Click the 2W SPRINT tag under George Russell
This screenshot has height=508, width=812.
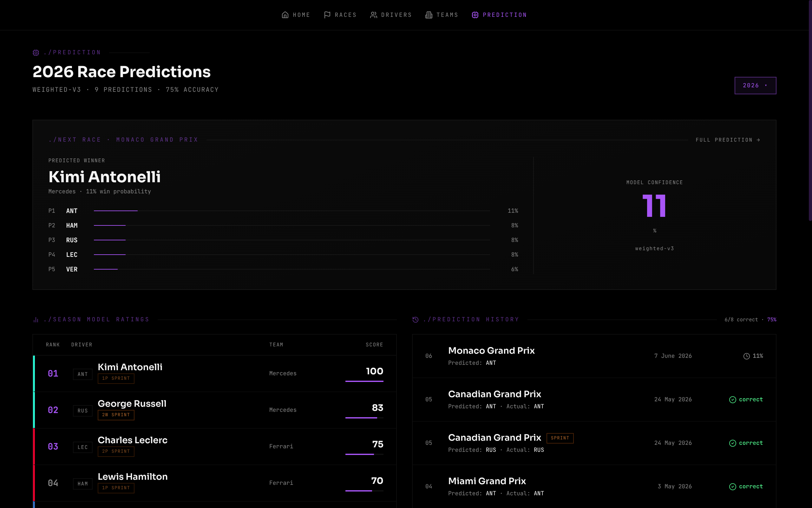point(116,415)
